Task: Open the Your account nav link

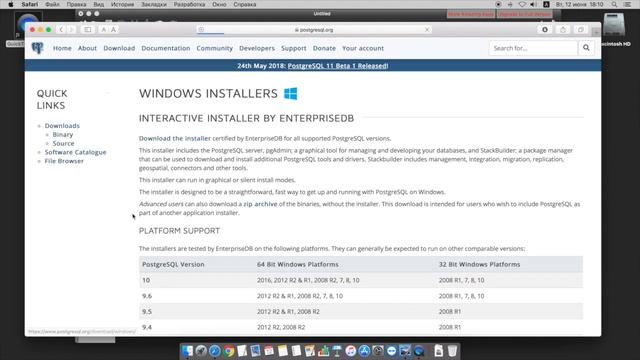Action: point(363,48)
